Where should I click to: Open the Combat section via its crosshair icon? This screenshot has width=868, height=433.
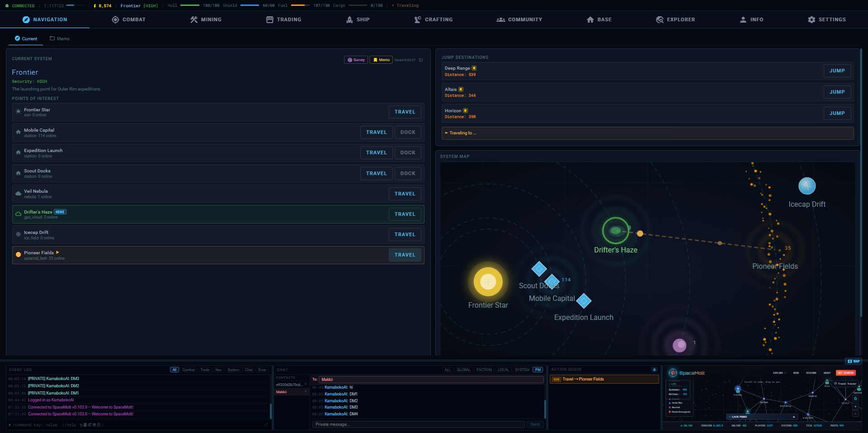click(115, 19)
